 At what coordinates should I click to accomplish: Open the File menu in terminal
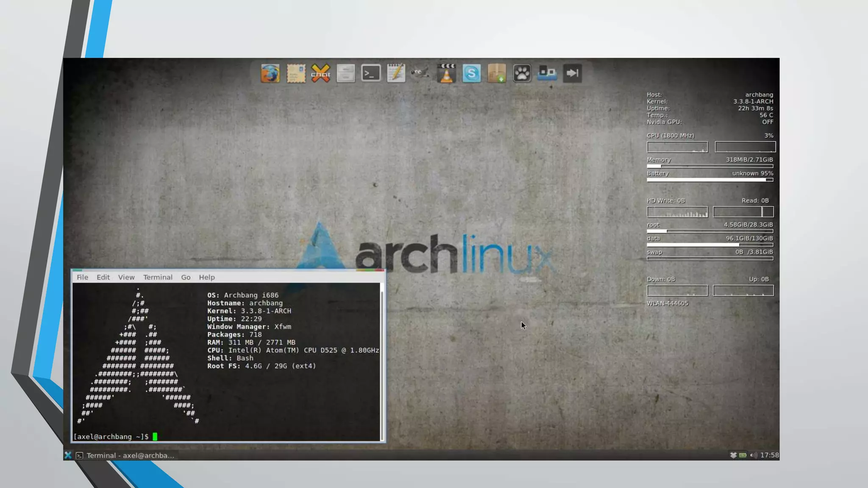tap(82, 277)
